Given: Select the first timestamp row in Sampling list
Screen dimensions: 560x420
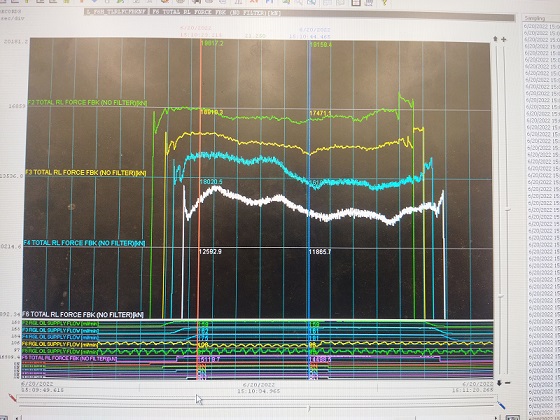Looking at the screenshot, I should coord(541,26).
